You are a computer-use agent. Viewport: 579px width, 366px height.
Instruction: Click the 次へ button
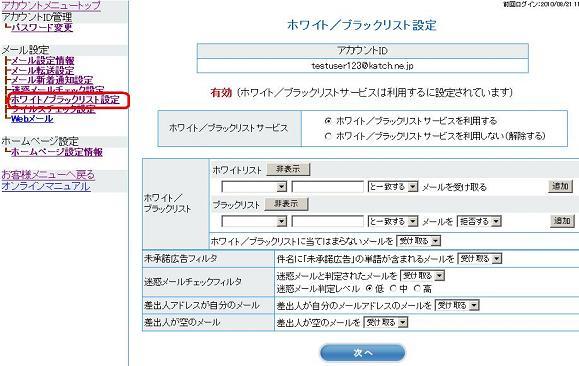point(363,353)
